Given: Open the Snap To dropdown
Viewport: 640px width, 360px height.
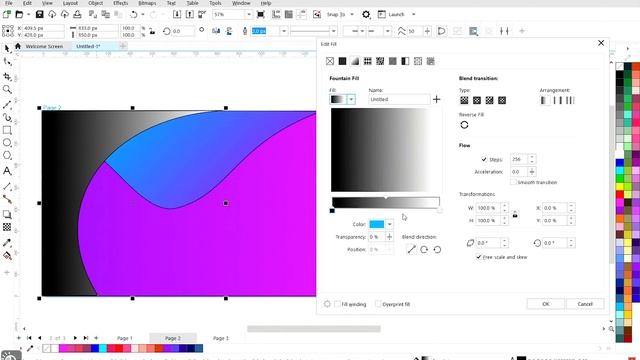Looking at the screenshot, I should coord(352,14).
